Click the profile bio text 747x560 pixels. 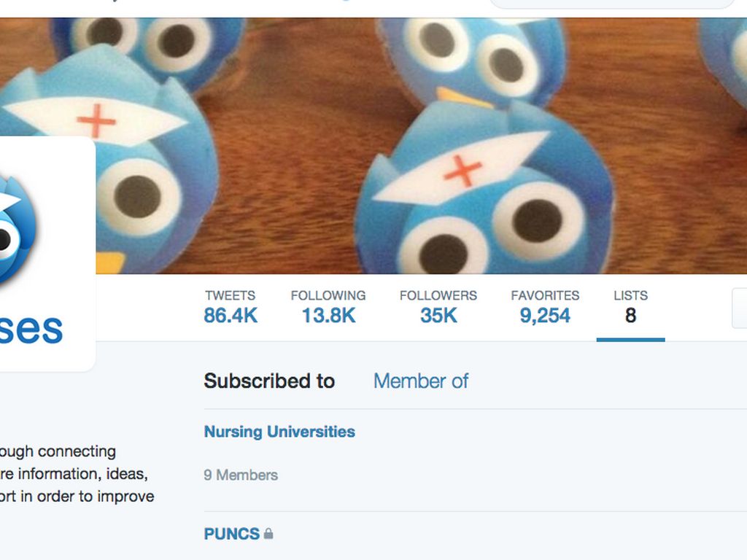point(77,474)
